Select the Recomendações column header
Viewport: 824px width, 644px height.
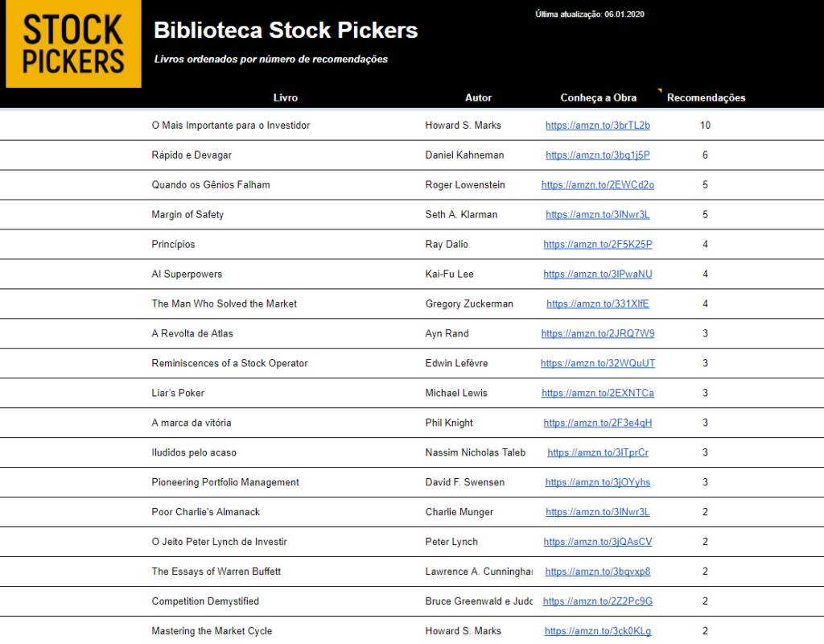706,98
